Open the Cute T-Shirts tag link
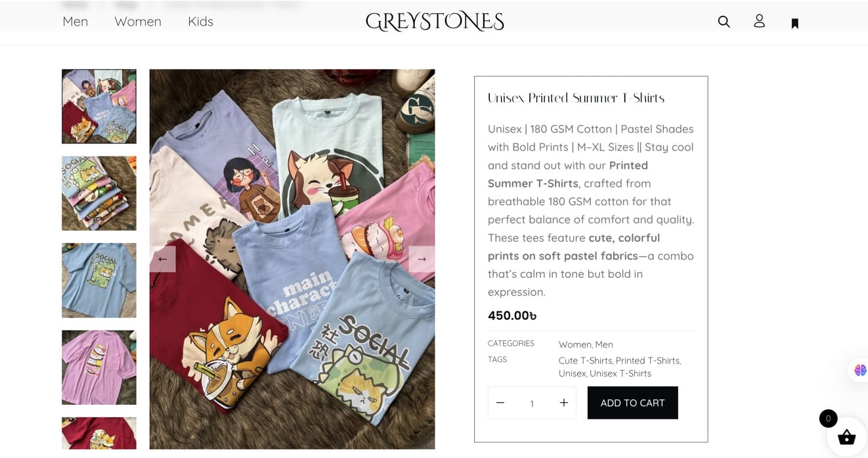Screen dimensions: 868x458 [585, 360]
